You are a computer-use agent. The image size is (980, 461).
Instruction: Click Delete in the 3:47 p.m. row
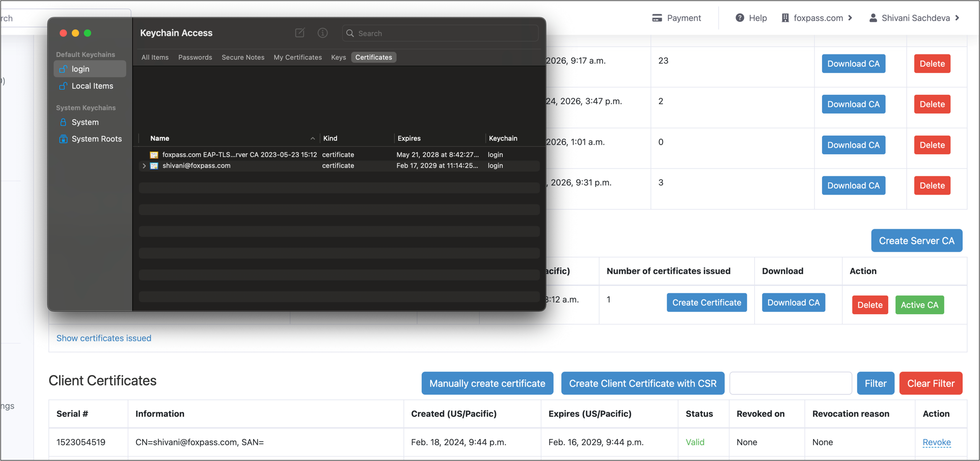(x=932, y=104)
